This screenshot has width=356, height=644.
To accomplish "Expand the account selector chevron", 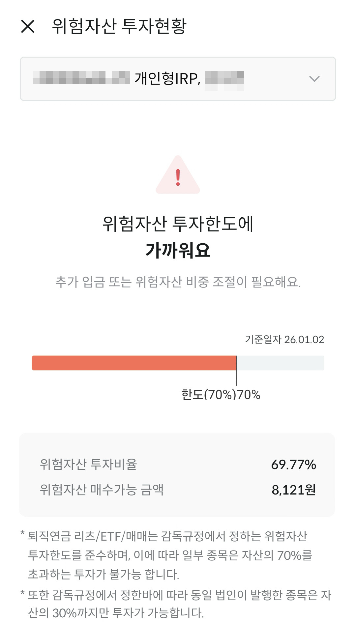I will [314, 79].
